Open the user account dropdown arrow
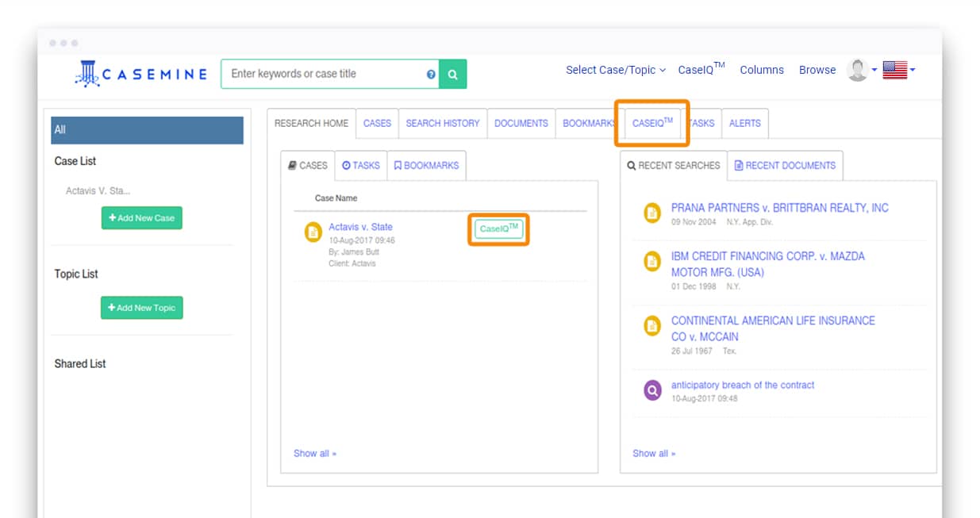Viewport: 980px width, 518px height. click(874, 70)
